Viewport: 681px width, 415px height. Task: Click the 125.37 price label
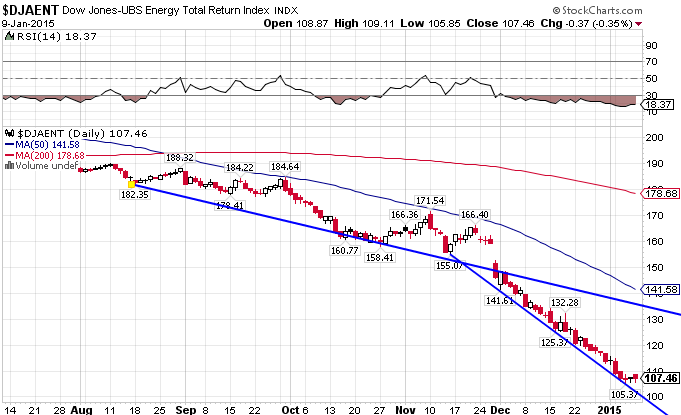pos(554,343)
